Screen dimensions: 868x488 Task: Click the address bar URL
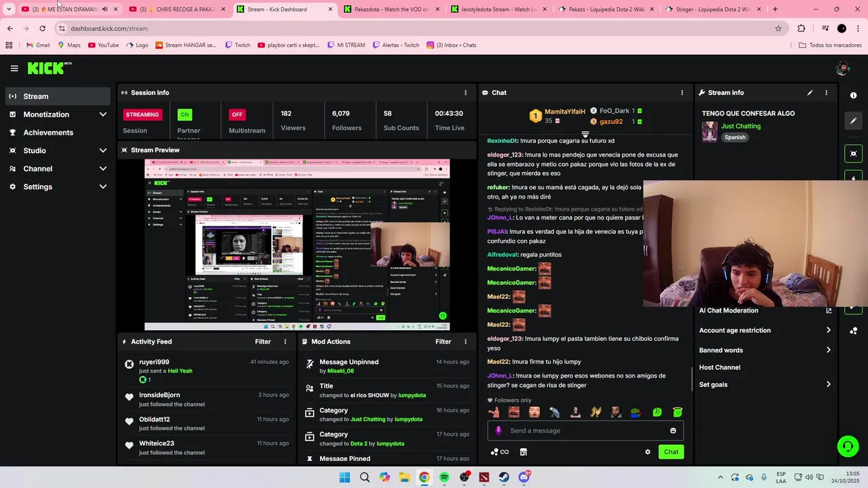pyautogui.click(x=109, y=28)
